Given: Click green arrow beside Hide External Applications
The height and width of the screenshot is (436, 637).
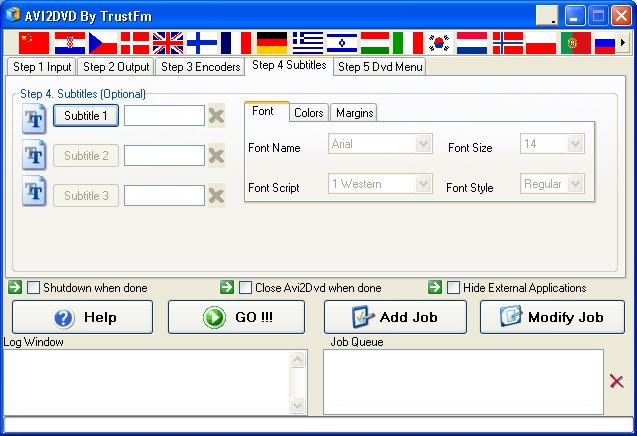Looking at the screenshot, I should tap(435, 287).
